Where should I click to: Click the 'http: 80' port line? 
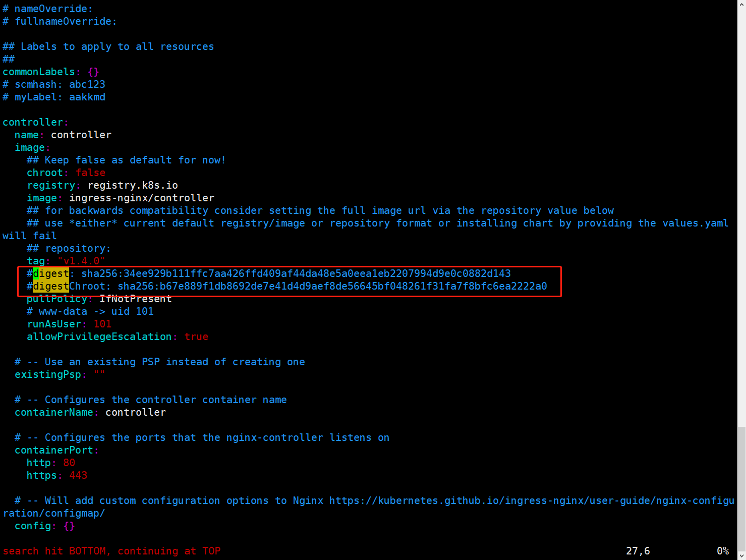click(x=51, y=463)
